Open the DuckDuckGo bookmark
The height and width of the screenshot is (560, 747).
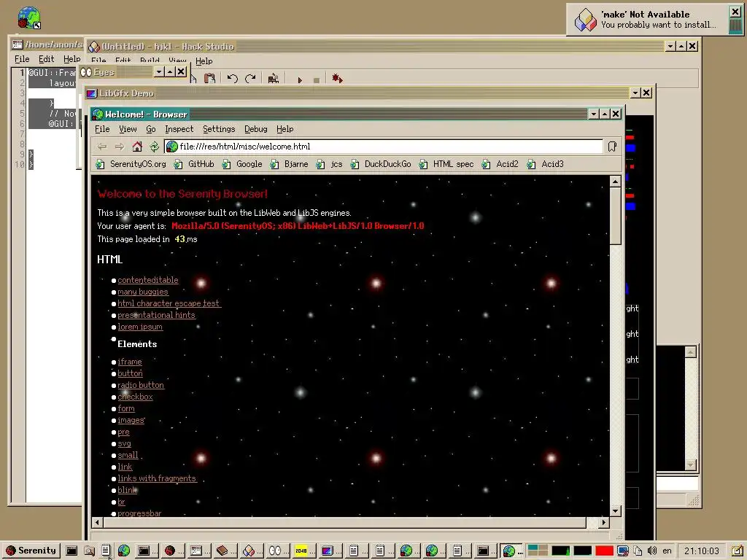(381, 164)
